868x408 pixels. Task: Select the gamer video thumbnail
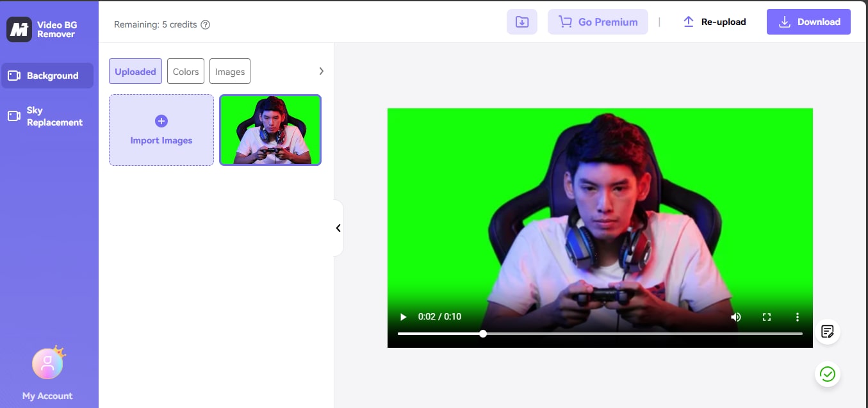coord(270,129)
